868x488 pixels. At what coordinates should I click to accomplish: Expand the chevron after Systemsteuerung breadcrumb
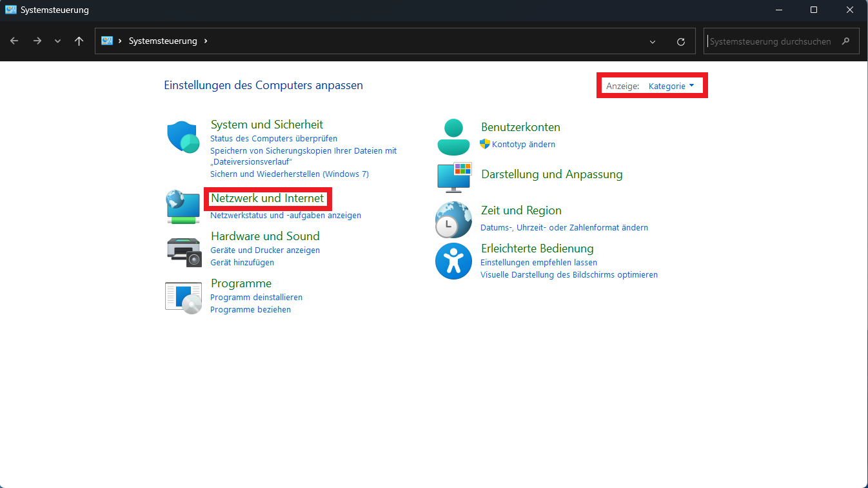[206, 41]
